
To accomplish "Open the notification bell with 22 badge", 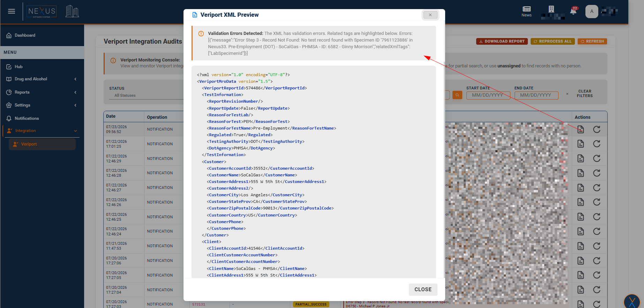I will tap(573, 11).
